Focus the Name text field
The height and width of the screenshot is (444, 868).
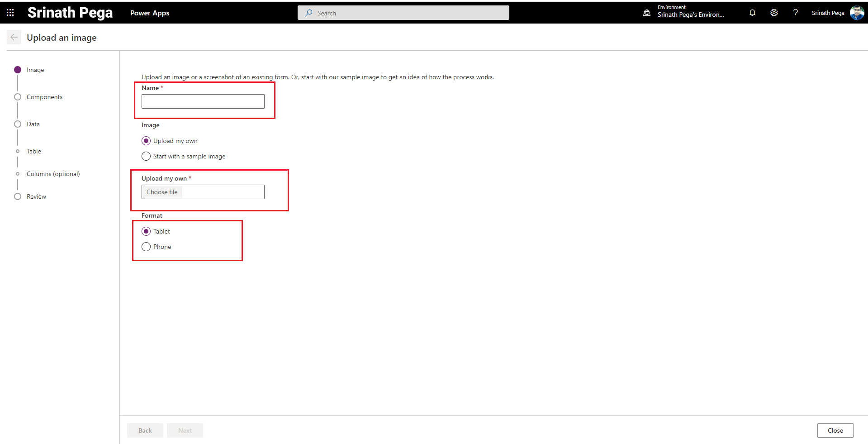click(x=203, y=101)
